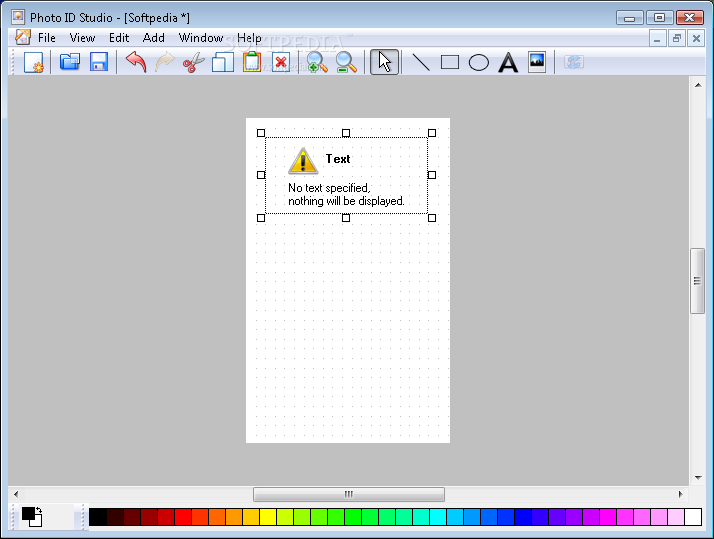Select the pointer selection tool
Screen dimensions: 714x539
pos(384,62)
